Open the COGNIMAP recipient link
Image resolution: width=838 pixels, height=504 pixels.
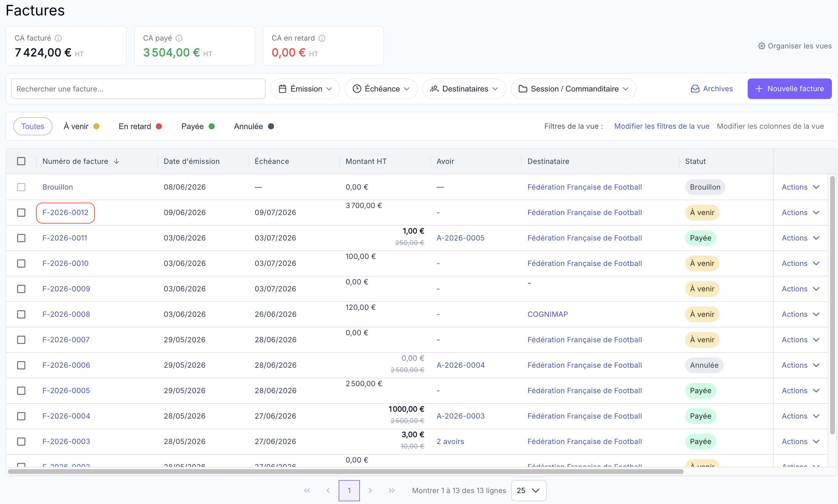point(547,314)
